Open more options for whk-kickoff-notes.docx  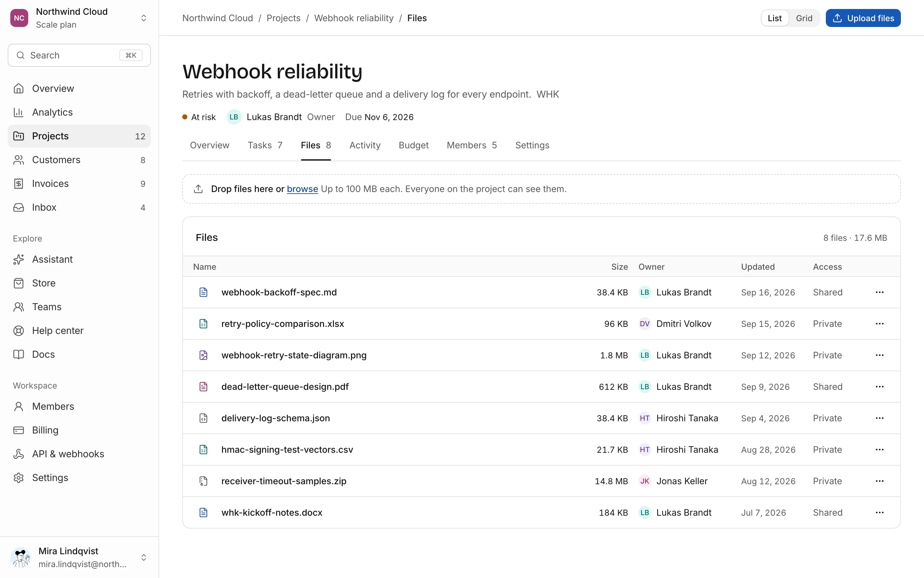point(879,512)
